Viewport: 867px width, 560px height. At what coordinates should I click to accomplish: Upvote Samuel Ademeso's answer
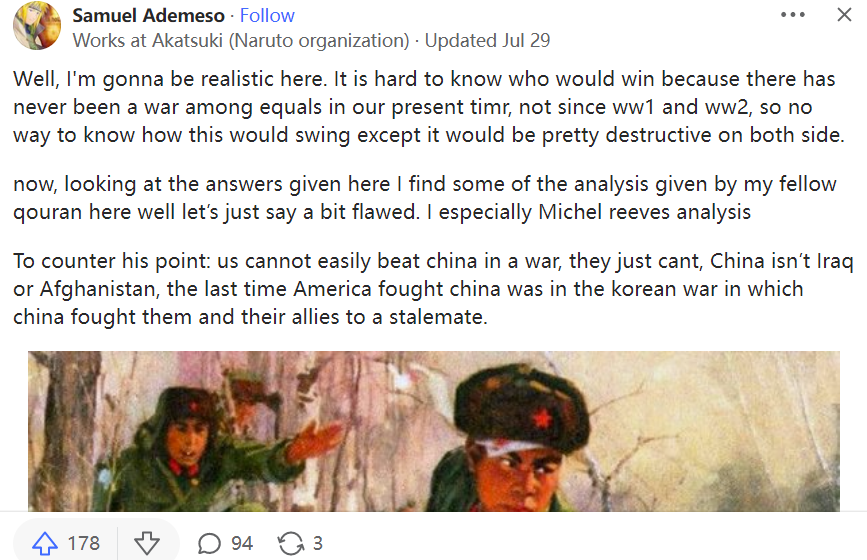tap(45, 543)
